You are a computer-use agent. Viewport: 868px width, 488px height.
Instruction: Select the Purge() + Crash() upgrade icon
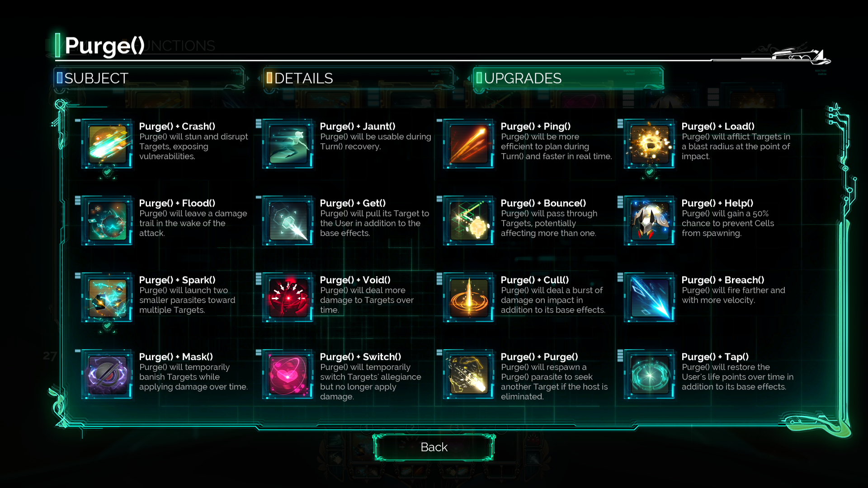pyautogui.click(x=107, y=144)
